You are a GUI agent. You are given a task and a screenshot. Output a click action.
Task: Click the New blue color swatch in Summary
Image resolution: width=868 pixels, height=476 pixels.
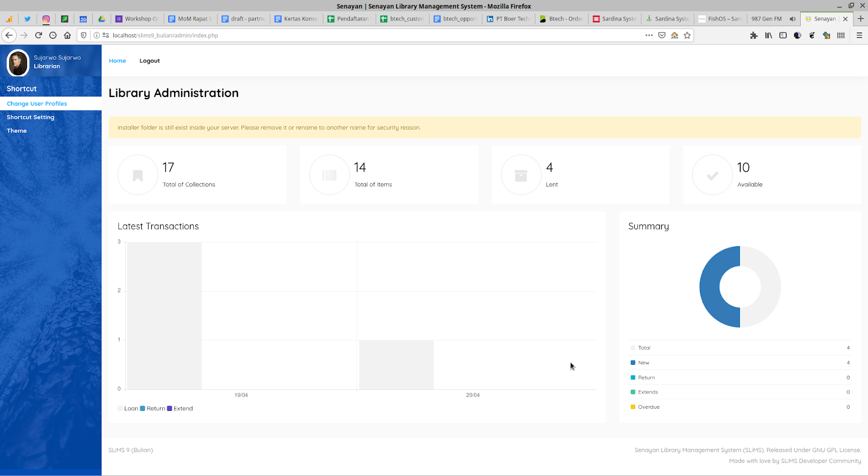[633, 363]
